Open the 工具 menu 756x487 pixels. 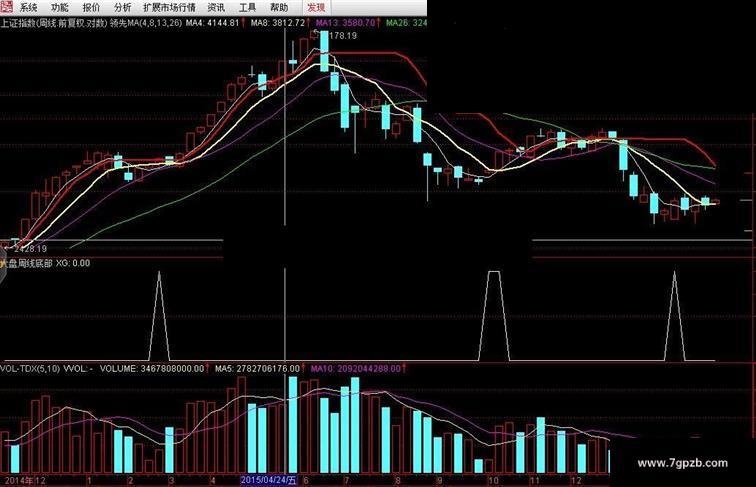click(x=247, y=7)
